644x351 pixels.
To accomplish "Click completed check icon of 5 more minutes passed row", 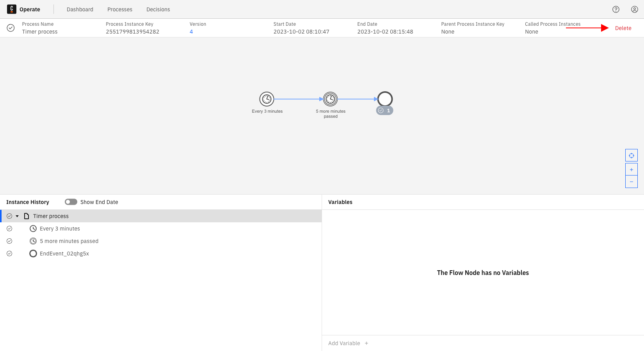I will pos(9,241).
